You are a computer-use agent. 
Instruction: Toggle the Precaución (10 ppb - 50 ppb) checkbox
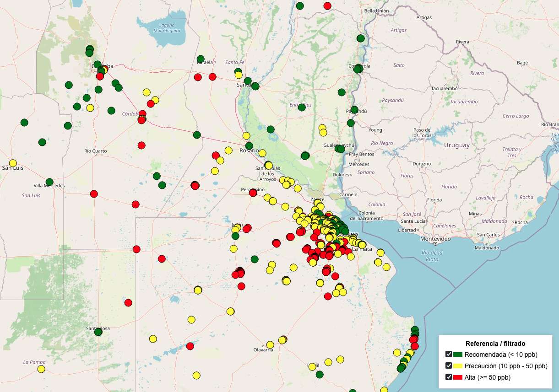tap(449, 366)
